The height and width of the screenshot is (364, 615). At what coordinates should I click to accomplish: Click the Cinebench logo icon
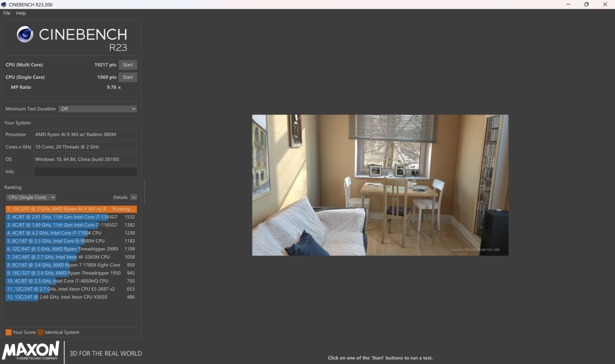click(24, 34)
